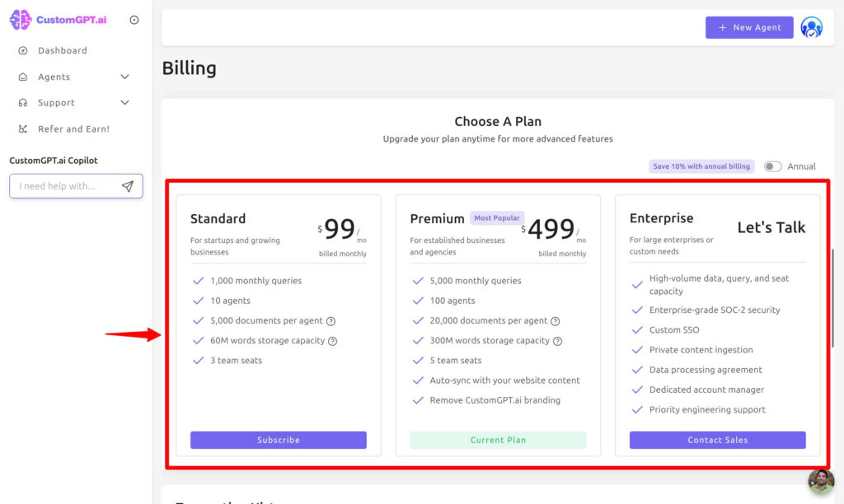Click Contact Sales for Enterprise plan
Screen dimensions: 844x504
point(717,440)
